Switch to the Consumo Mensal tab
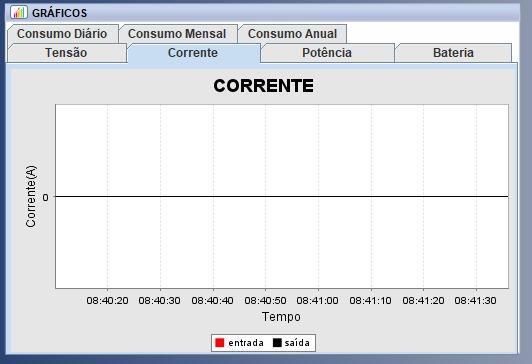Viewport: 532px width, 364px height. click(177, 34)
